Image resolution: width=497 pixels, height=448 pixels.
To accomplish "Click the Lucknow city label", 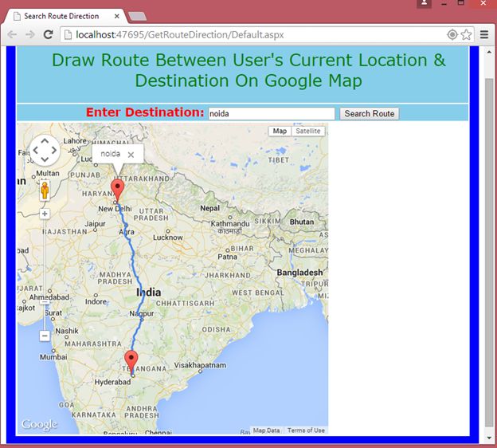I will [168, 238].
